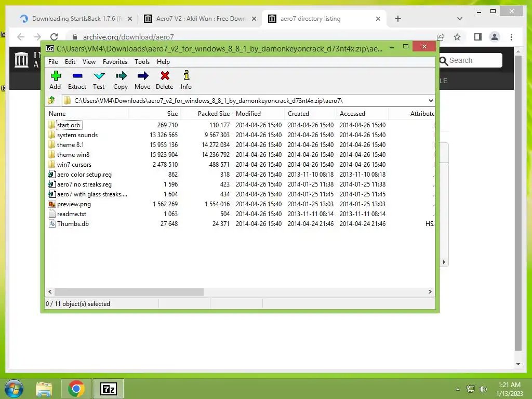Click the Chrome address bar URL

click(128, 37)
